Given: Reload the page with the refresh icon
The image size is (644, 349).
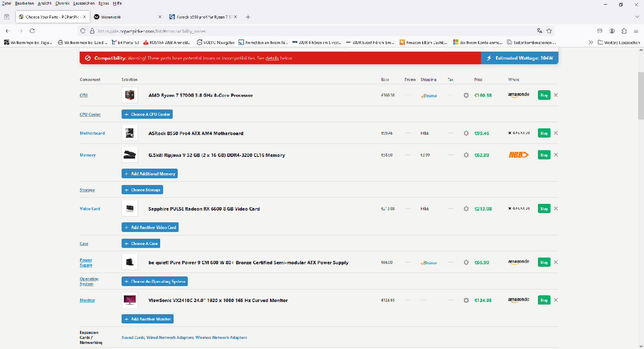Looking at the screenshot, I should pyautogui.click(x=32, y=31).
